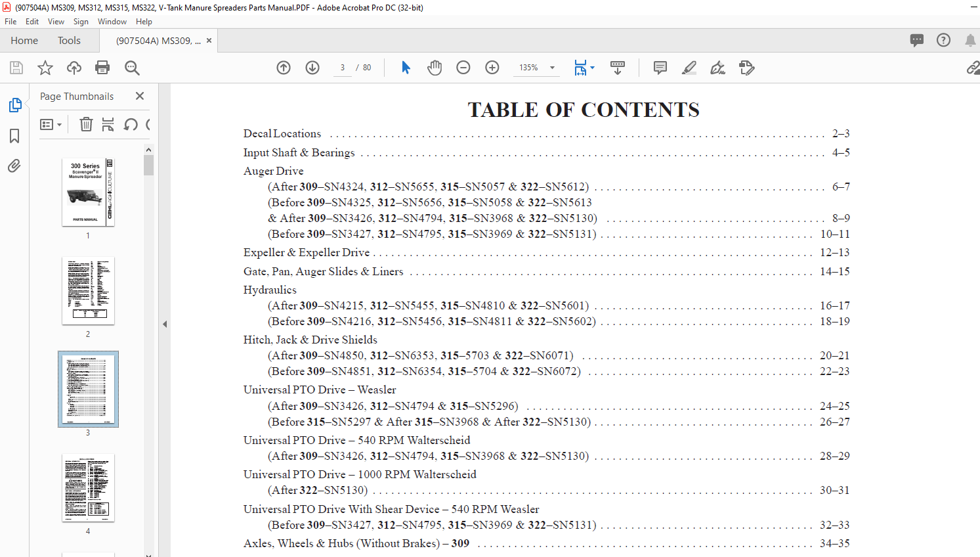Toggle scrolling mode keyboard icon
The image size is (980, 557).
tap(618, 68)
